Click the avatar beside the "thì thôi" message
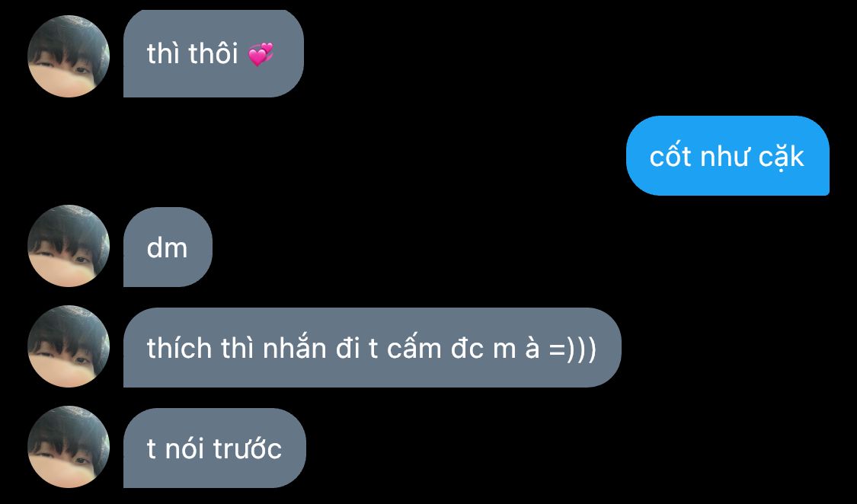 pyautogui.click(x=69, y=56)
